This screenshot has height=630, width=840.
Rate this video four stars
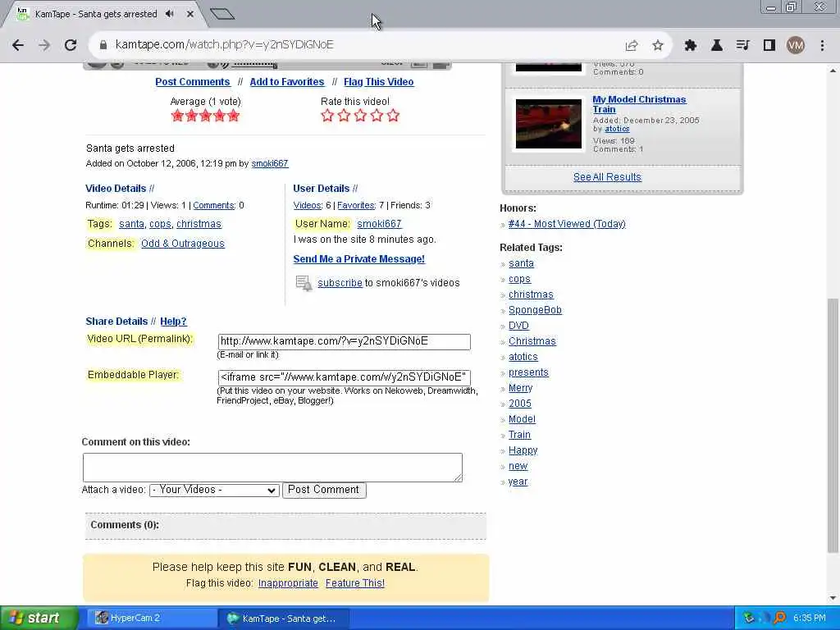coord(377,115)
